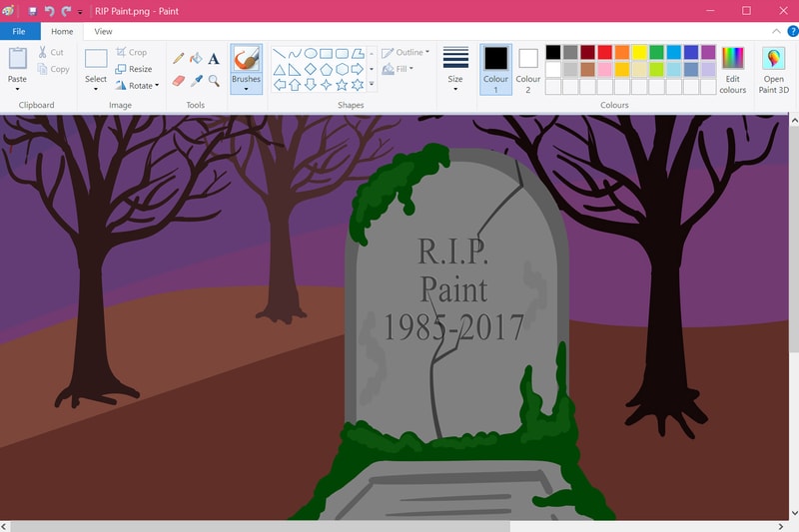Click Open Paint 3D
This screenshot has height=532, width=799.
pos(773,70)
